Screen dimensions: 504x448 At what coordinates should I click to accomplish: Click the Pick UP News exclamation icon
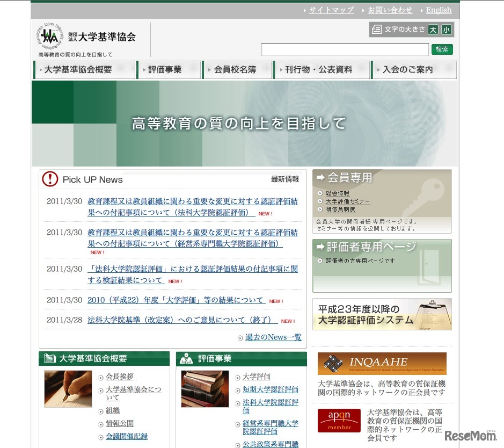[x=50, y=179]
